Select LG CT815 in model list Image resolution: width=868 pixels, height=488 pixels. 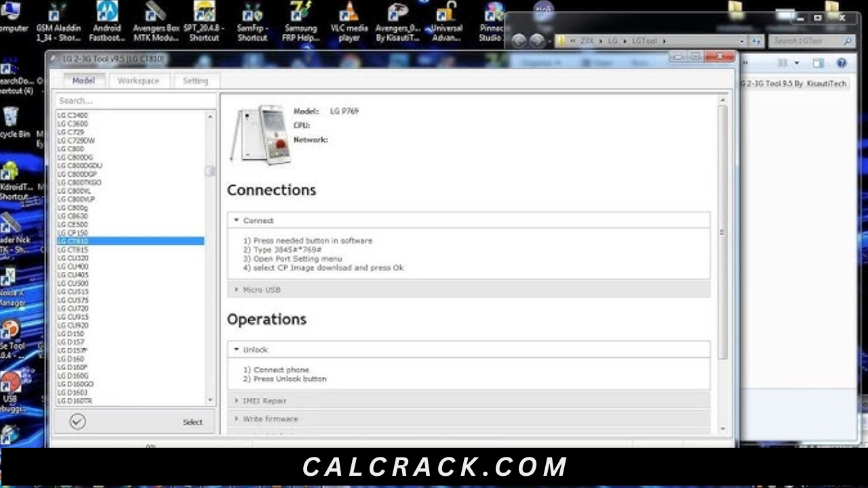click(130, 249)
